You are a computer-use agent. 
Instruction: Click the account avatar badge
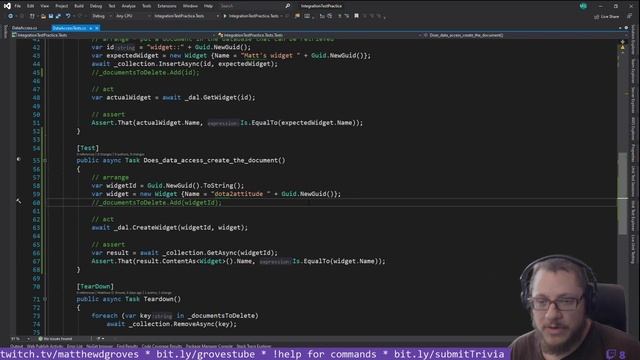click(x=583, y=6)
